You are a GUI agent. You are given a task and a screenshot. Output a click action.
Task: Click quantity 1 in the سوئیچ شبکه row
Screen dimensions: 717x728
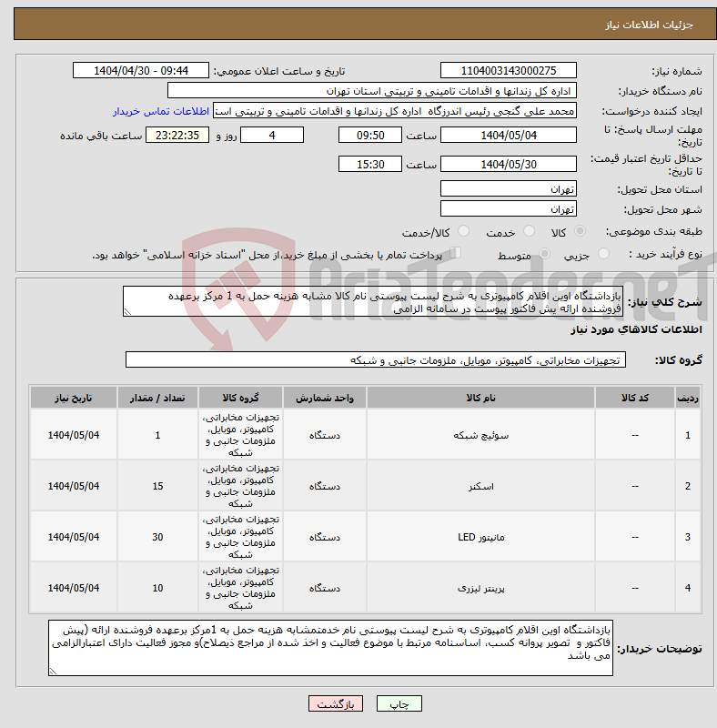click(157, 435)
